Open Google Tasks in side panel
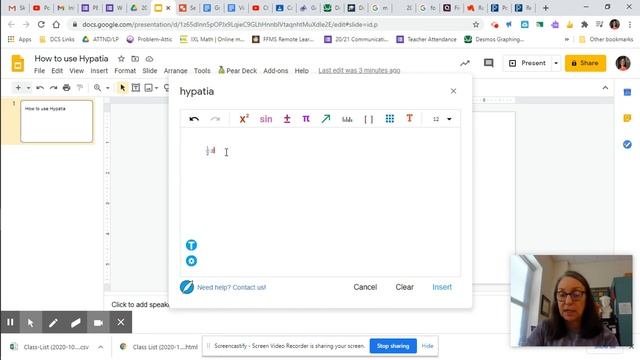The image size is (640, 360). 627,144
